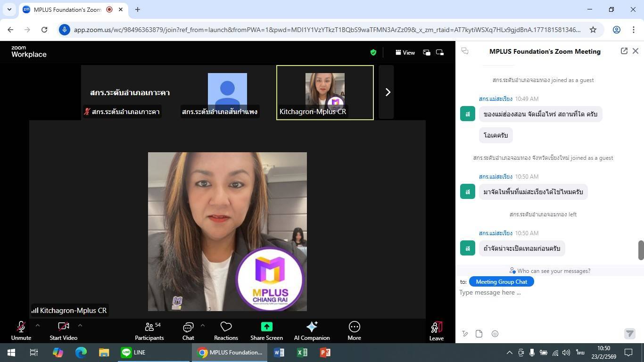
Task: Switch to the MPLUS Foundation's Zoom browser tab
Action: tap(67, 9)
